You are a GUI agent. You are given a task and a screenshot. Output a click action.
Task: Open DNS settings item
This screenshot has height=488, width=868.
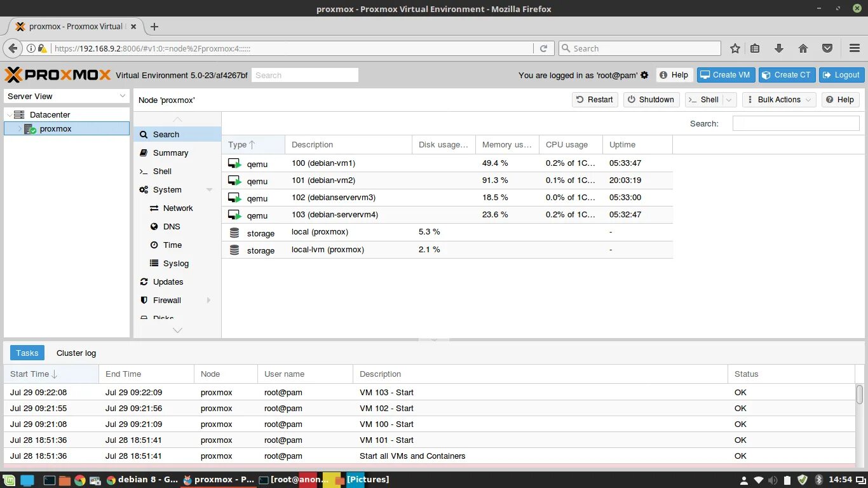tap(177, 226)
